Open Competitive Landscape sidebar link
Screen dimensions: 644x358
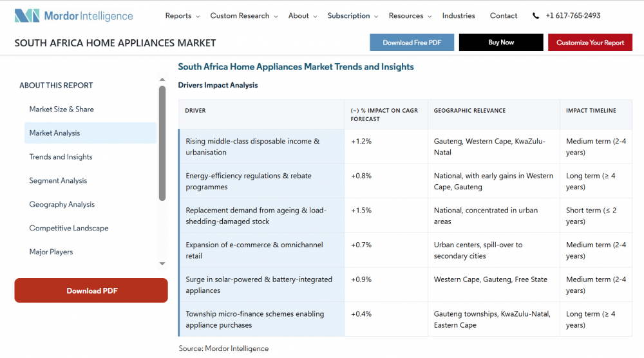(69, 229)
